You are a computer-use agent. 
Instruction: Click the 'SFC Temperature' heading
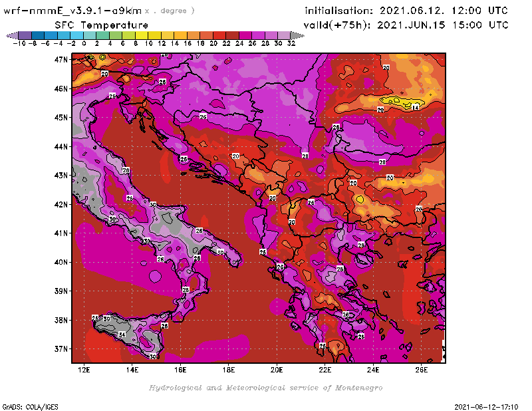click(x=102, y=25)
